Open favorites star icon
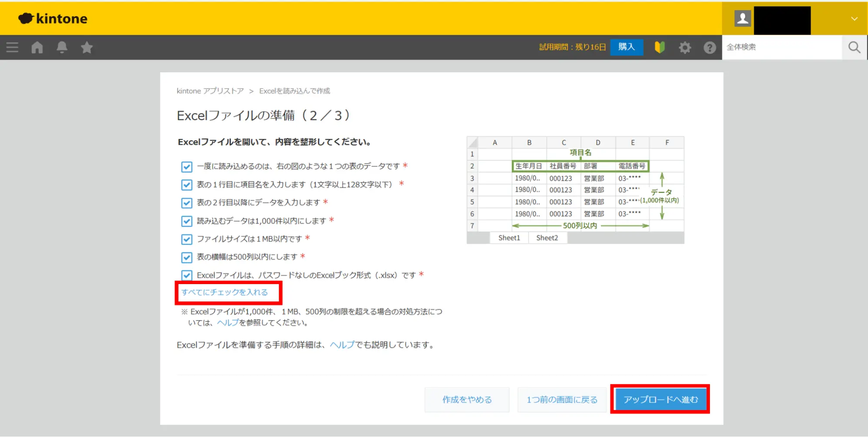 tap(87, 47)
